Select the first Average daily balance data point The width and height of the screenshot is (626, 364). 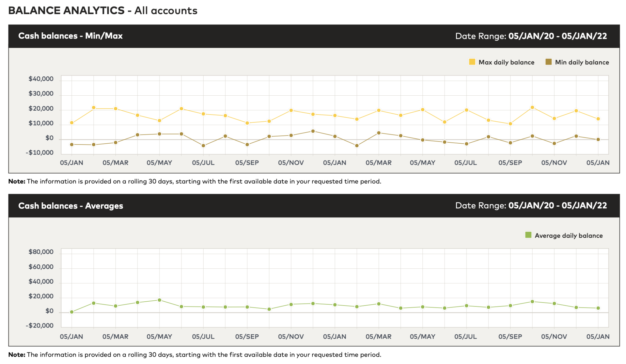[x=72, y=312]
